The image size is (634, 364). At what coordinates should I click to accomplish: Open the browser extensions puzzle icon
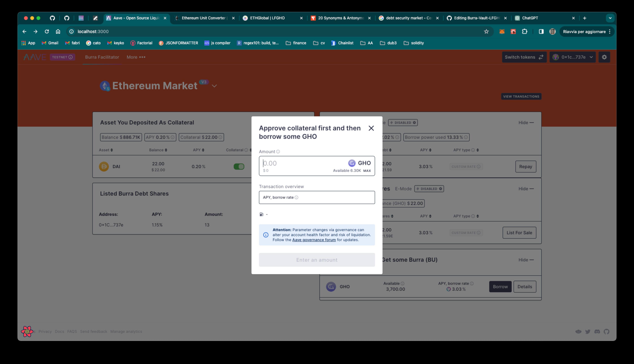524,32
